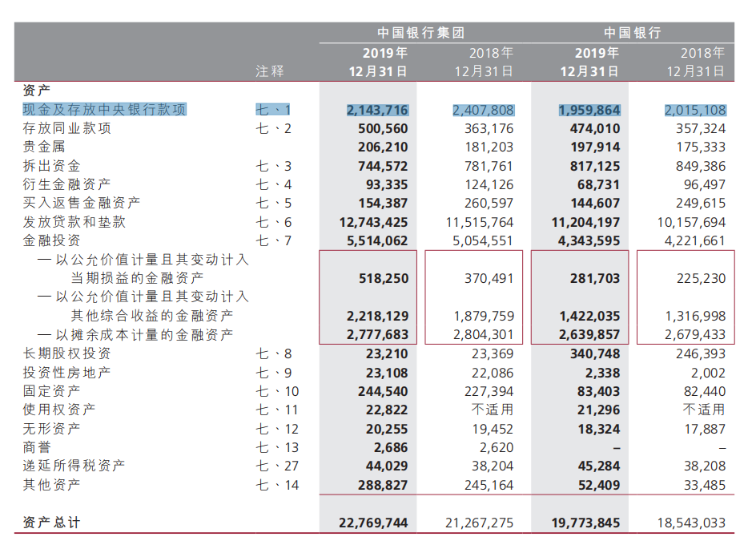The image size is (756, 545).
Task: Select the 发放贷款和垫款 row label
Action: (74, 222)
